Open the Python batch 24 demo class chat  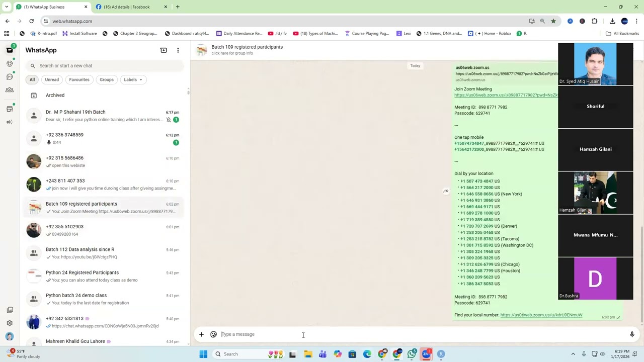point(103,299)
